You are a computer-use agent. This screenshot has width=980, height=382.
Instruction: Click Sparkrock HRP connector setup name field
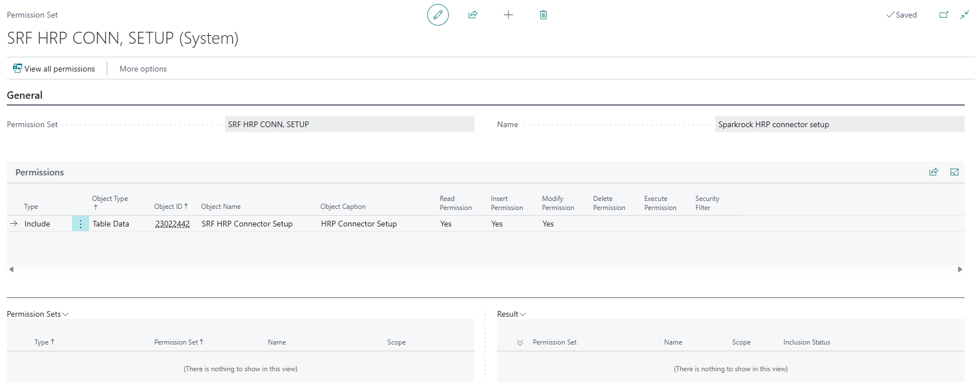point(840,124)
